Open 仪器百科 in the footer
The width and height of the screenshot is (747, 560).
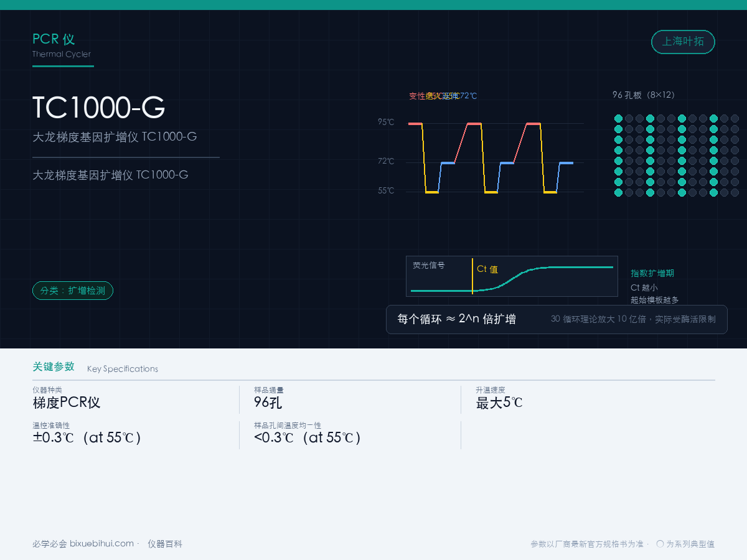click(165, 543)
